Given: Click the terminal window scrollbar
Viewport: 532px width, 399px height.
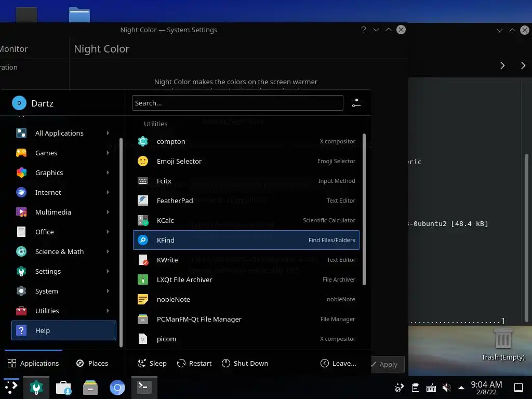Looking at the screenshot, I should coord(527,237).
